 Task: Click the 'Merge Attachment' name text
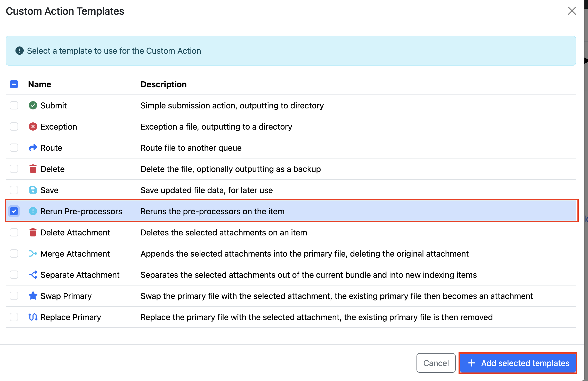point(75,253)
